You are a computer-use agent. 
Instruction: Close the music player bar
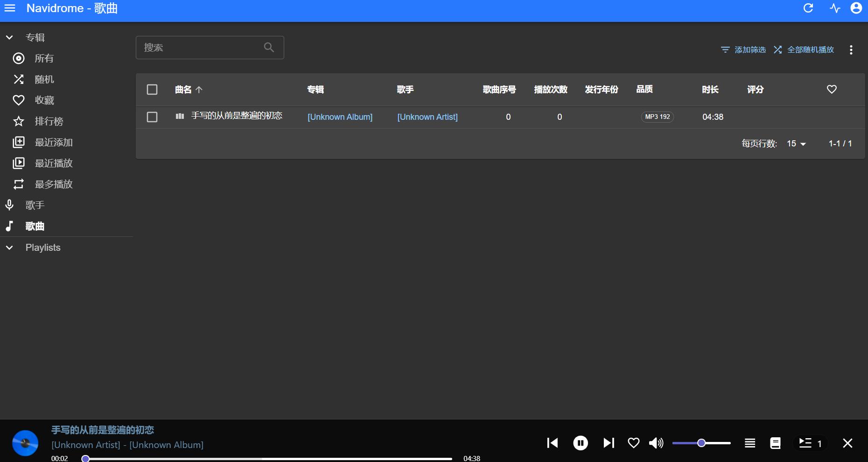pyautogui.click(x=847, y=443)
